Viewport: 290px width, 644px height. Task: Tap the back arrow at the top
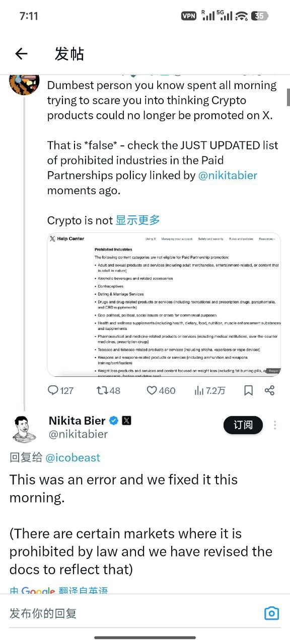click(x=21, y=53)
